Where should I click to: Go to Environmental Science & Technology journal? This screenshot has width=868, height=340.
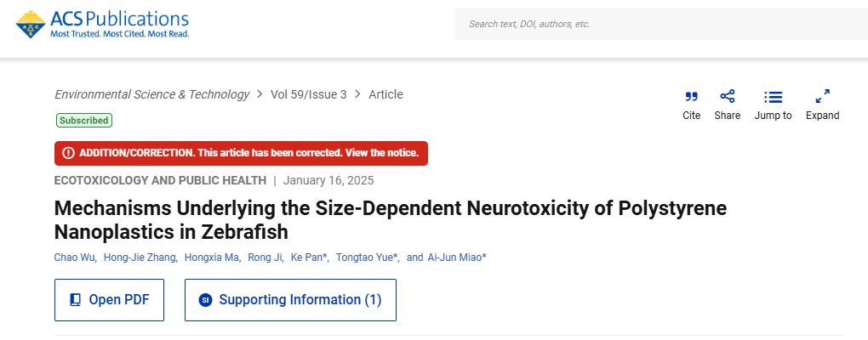[151, 94]
